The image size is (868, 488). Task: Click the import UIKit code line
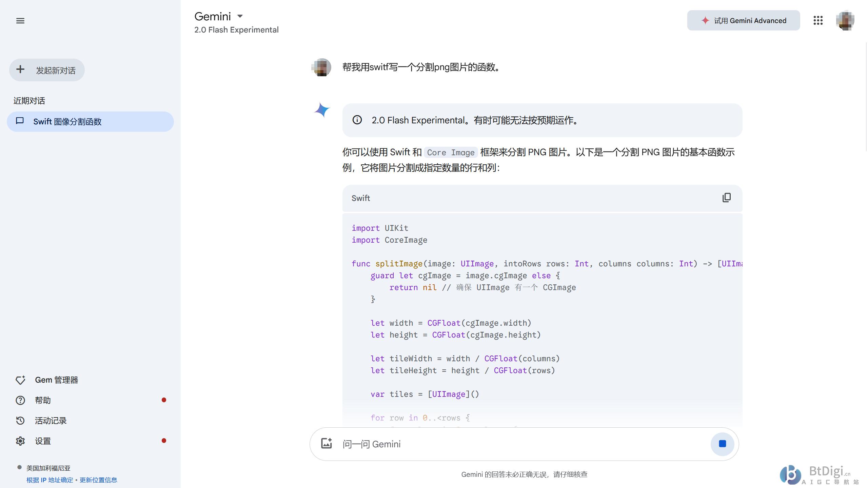380,228
